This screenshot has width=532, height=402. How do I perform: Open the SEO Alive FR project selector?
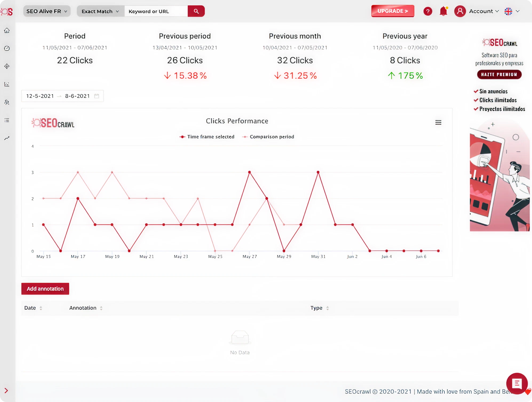tap(47, 11)
